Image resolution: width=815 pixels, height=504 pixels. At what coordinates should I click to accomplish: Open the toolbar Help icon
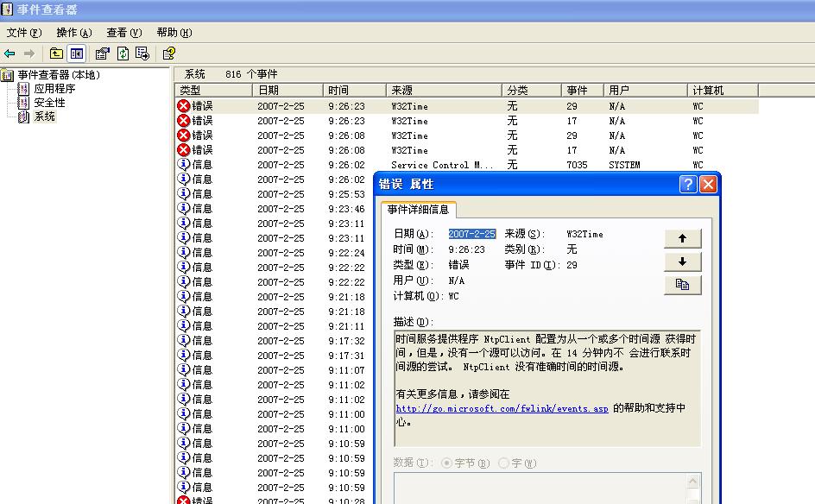pos(169,54)
